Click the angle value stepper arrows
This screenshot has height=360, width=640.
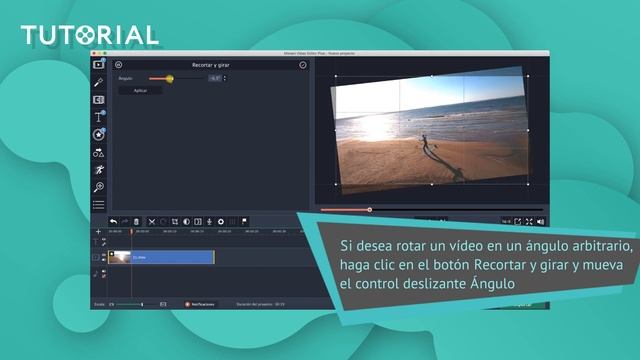(224, 78)
